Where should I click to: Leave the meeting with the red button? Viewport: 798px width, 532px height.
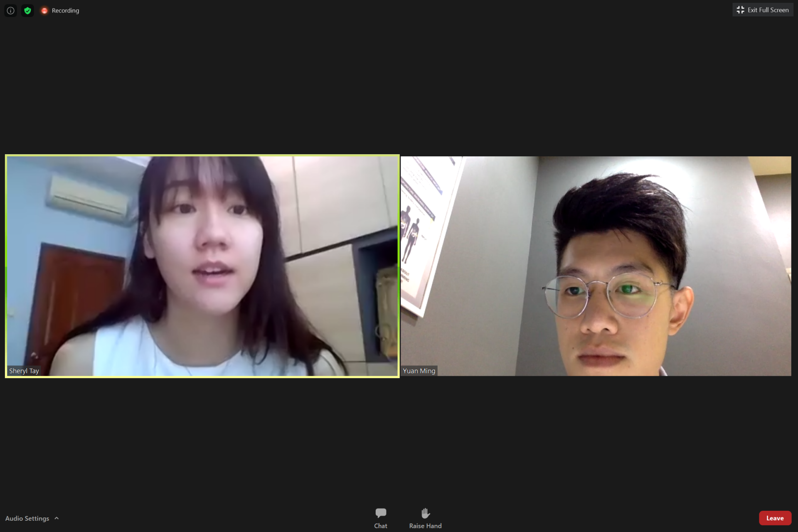click(x=775, y=518)
